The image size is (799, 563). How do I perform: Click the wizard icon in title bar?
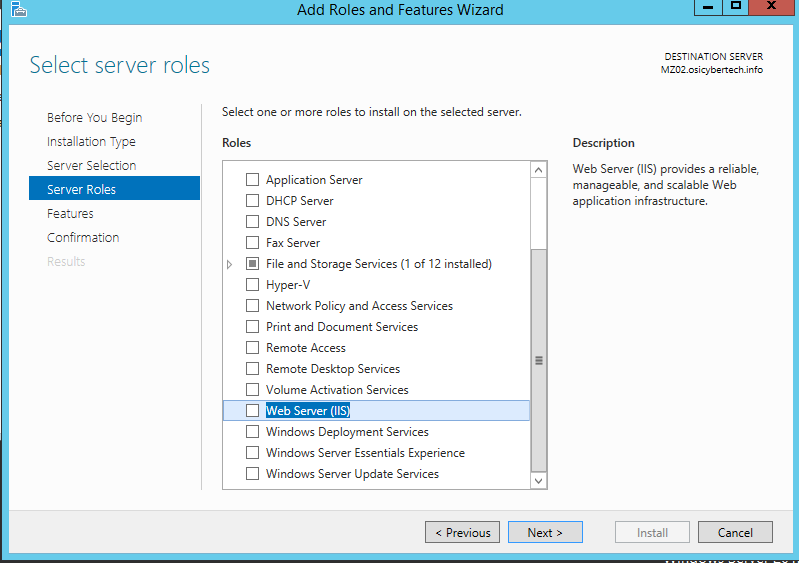(19, 9)
